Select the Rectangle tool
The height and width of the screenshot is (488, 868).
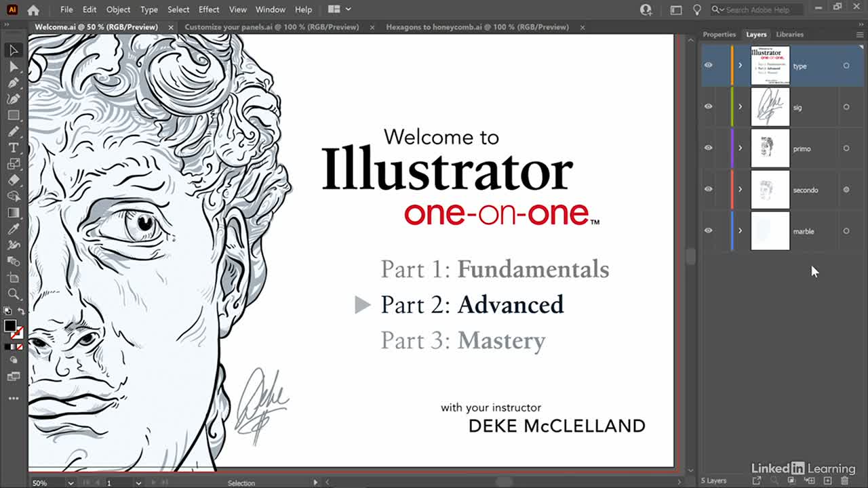click(x=13, y=115)
